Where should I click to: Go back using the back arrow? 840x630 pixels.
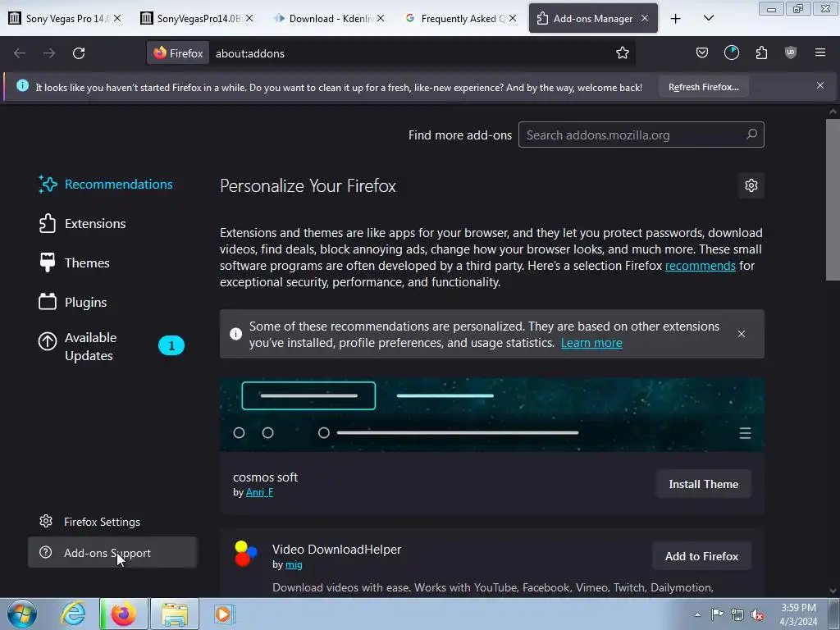pos(20,53)
